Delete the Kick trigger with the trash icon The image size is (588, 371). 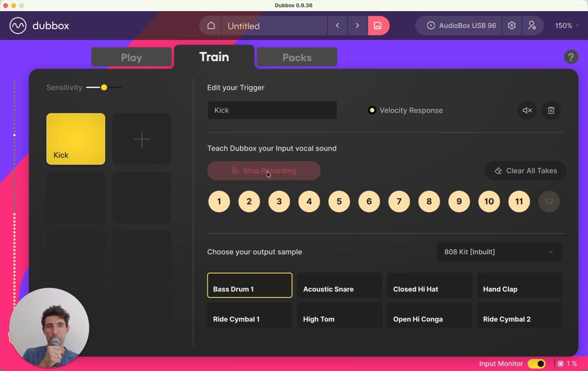(x=551, y=110)
